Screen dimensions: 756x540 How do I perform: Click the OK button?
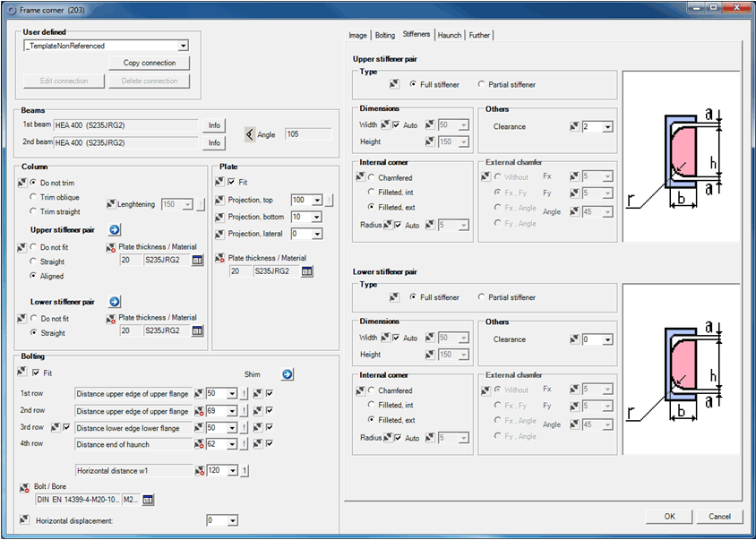(669, 517)
